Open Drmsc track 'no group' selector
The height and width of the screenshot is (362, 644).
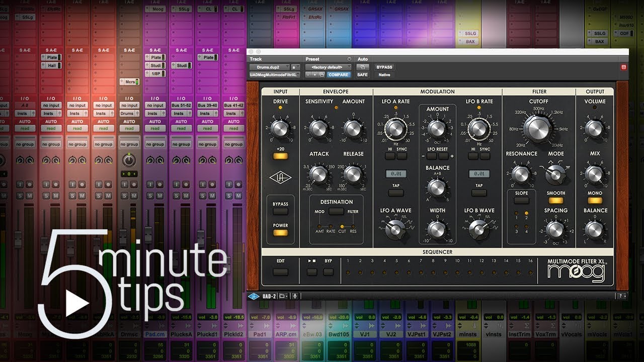(x=129, y=144)
